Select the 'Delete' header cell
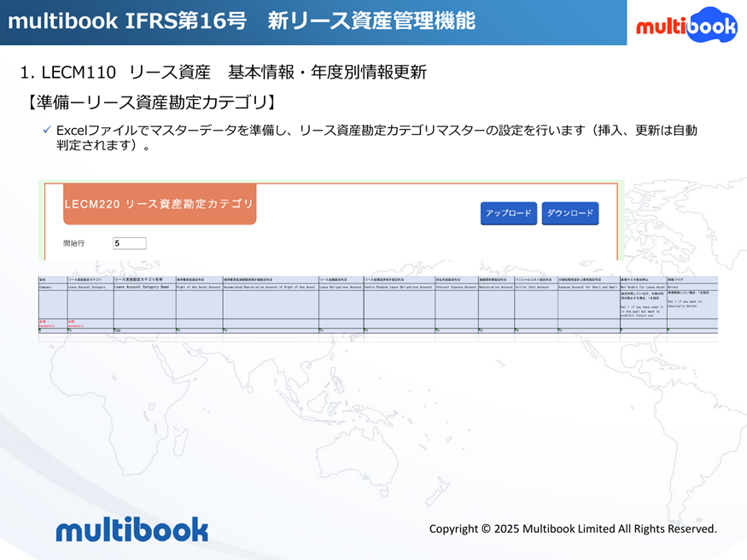This screenshot has height=560, width=747. [692, 287]
